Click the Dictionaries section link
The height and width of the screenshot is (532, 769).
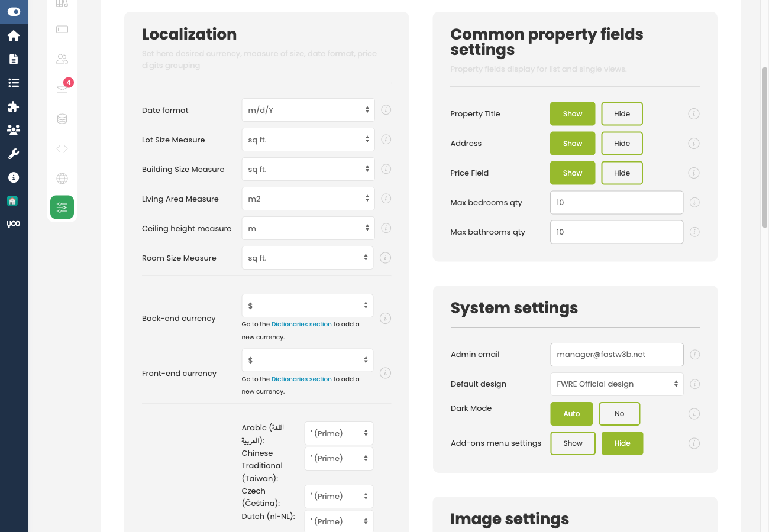pyautogui.click(x=301, y=324)
